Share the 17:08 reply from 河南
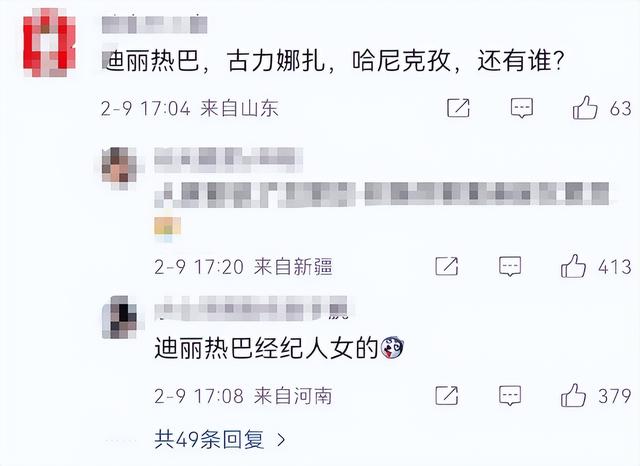The width and height of the screenshot is (640, 466). click(x=447, y=395)
